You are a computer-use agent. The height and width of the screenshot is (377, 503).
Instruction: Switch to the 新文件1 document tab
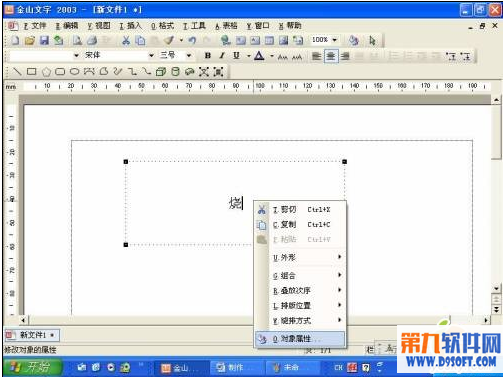32,335
